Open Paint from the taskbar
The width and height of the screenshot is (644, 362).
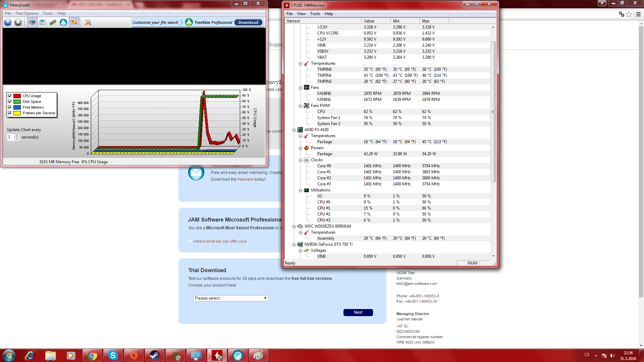(x=259, y=355)
